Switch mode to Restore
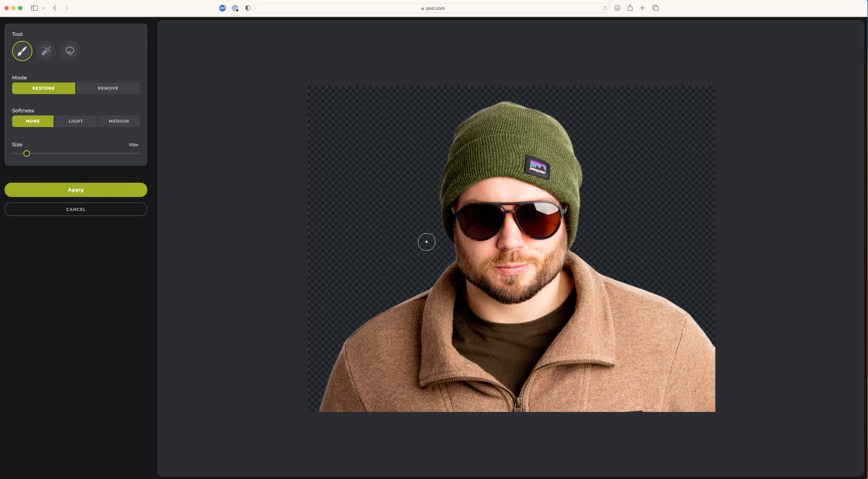Viewport: 868px width, 479px height. point(43,88)
